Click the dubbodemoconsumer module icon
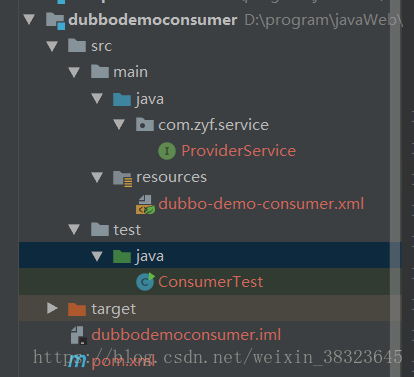414x377 pixels. (x=55, y=21)
